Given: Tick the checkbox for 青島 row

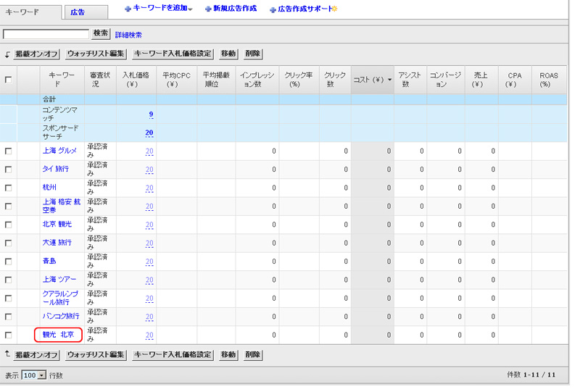Looking at the screenshot, I should coord(9,262).
